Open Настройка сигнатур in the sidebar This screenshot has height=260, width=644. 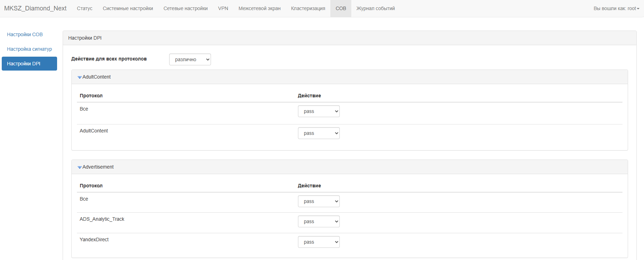(29, 49)
